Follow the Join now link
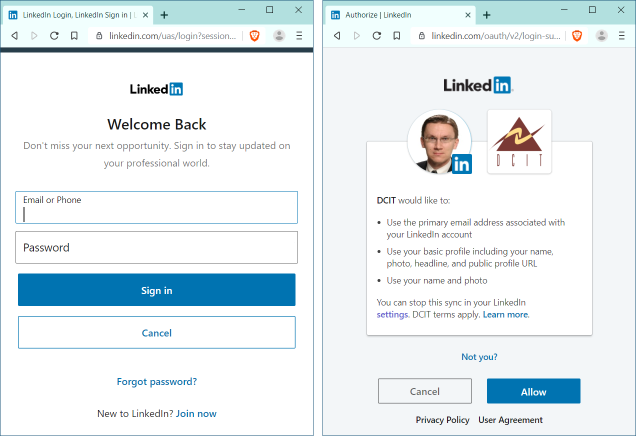Viewport: 636px width, 436px height. [196, 413]
